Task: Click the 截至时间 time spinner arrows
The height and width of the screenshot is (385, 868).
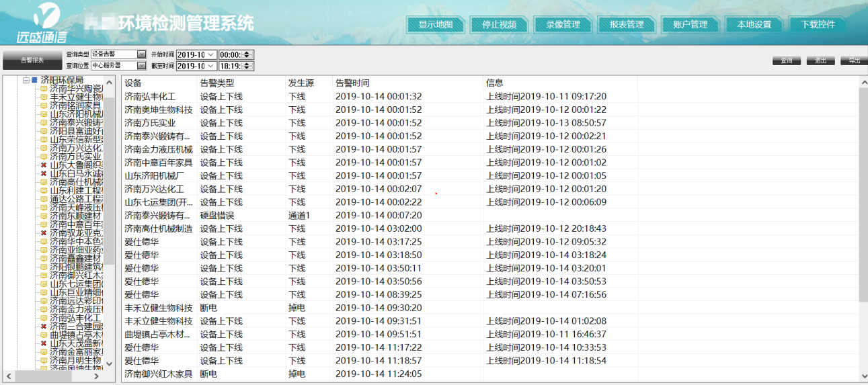Action: point(247,66)
